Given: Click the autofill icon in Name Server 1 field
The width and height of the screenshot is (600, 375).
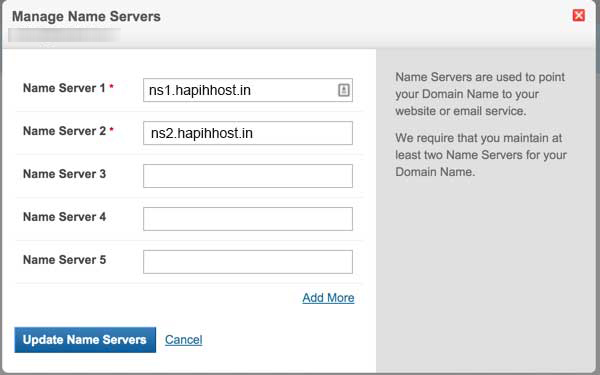Looking at the screenshot, I should [344, 90].
